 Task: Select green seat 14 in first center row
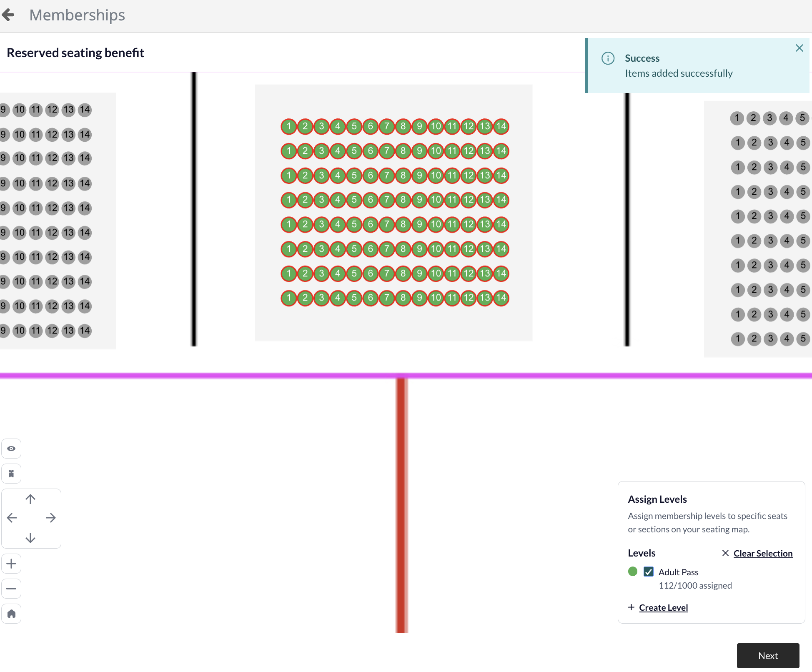tap(501, 126)
